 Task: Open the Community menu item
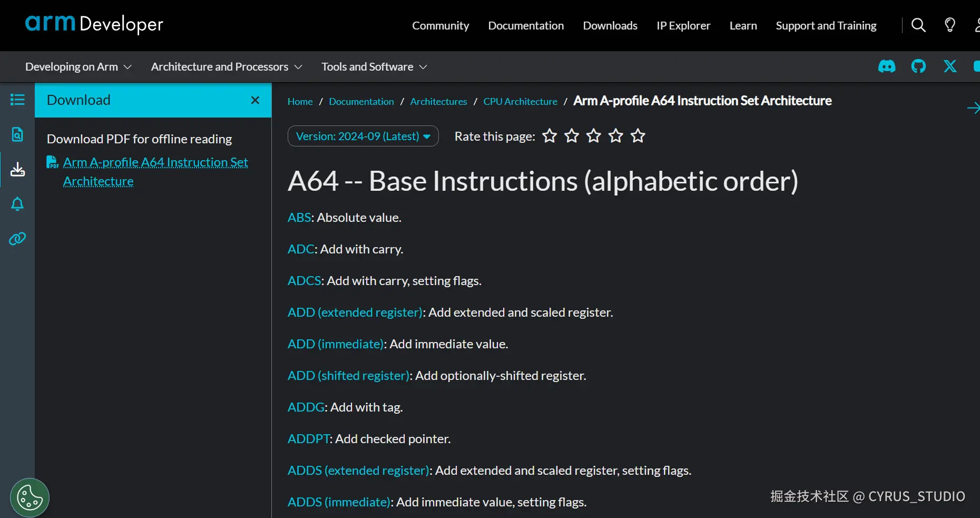[x=440, y=25]
